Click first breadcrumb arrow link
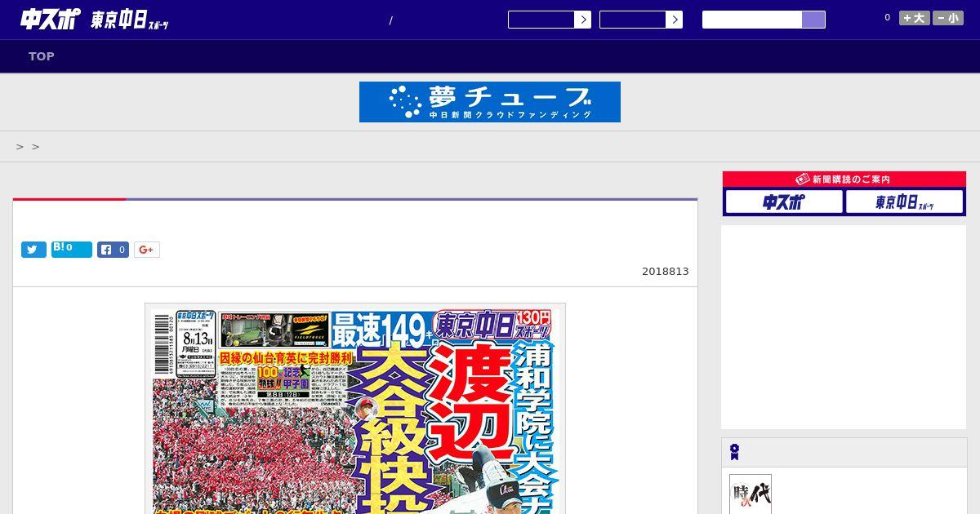Screen dimensions: 980x514 (x=20, y=147)
